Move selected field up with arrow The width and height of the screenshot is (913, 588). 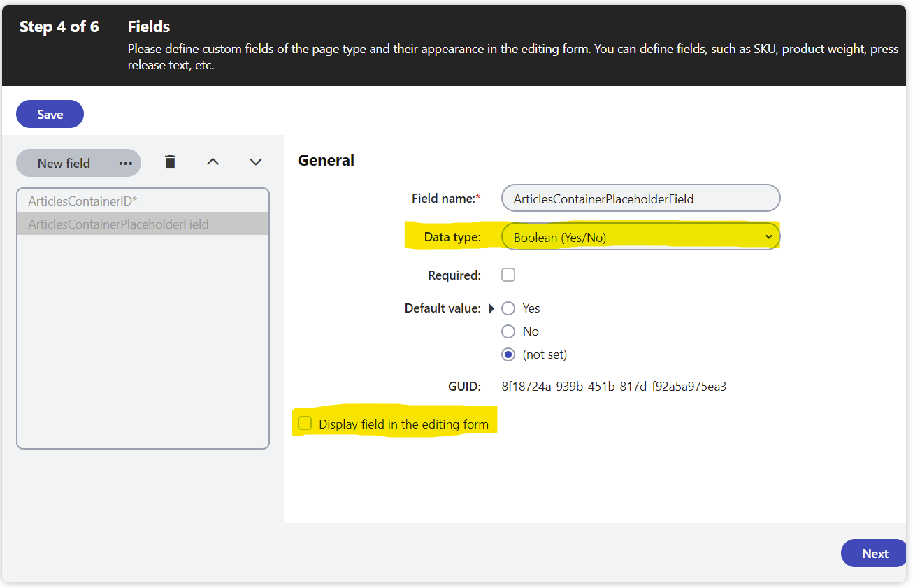click(x=213, y=162)
